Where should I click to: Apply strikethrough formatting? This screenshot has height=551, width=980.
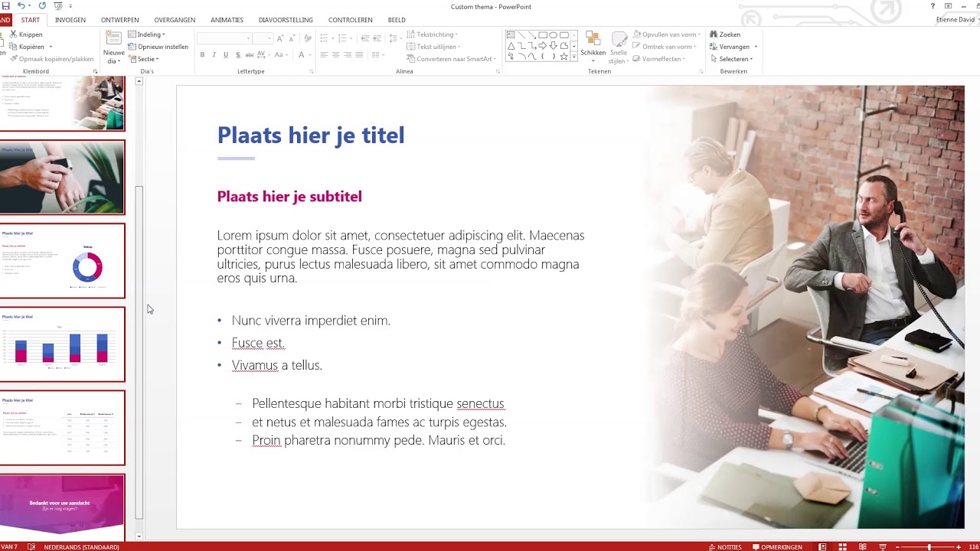point(249,54)
